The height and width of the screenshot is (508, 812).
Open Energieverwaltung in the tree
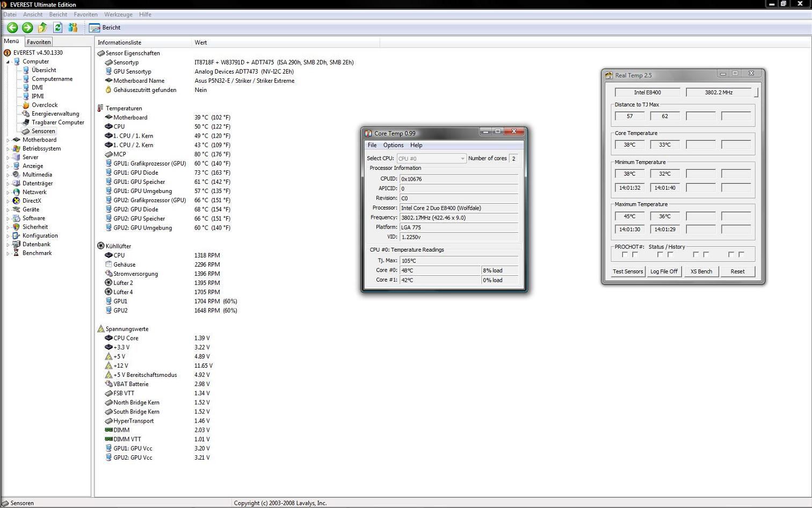coord(55,113)
